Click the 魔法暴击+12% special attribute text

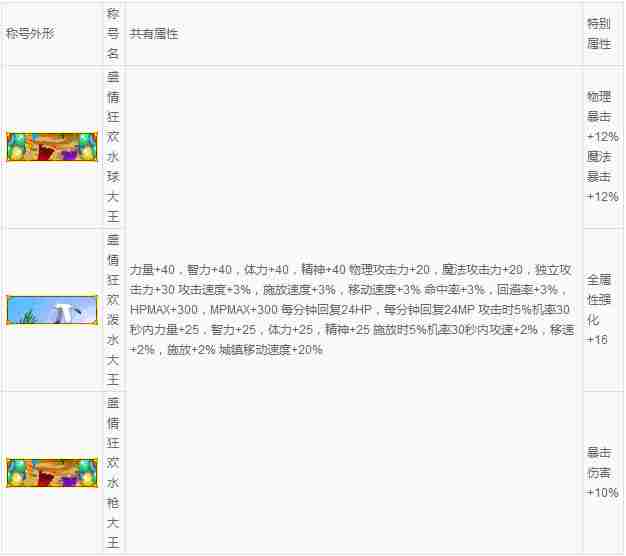click(x=602, y=176)
